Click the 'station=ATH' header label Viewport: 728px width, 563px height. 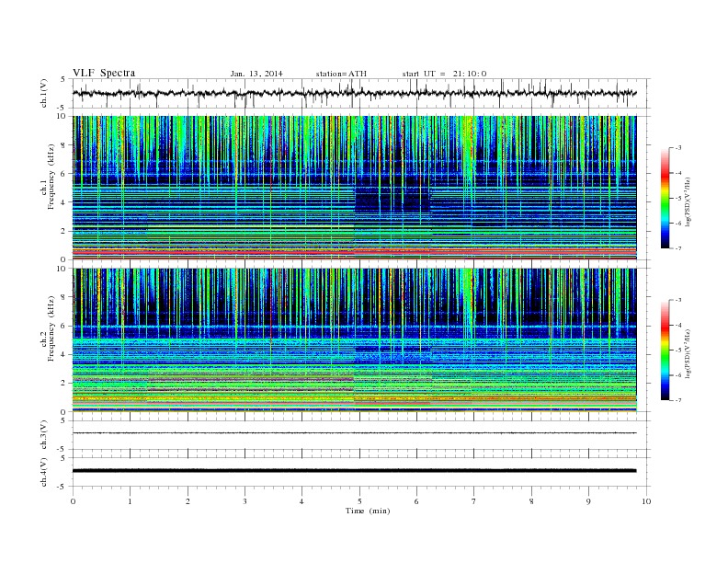point(341,74)
